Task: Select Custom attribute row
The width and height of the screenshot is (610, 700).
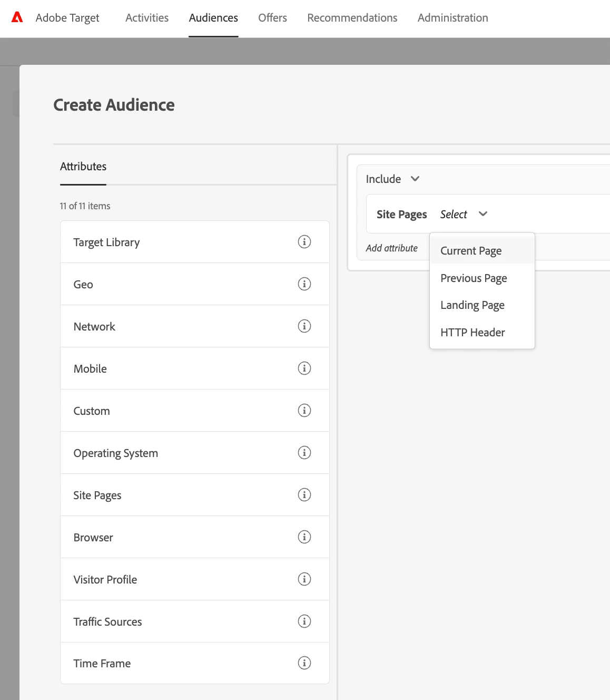Action: pyautogui.click(x=195, y=411)
